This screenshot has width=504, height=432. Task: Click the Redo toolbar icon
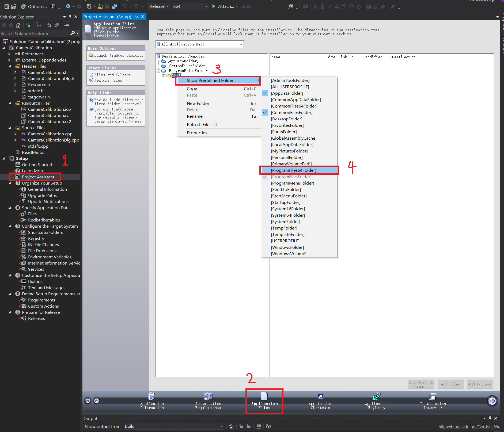point(136,6)
